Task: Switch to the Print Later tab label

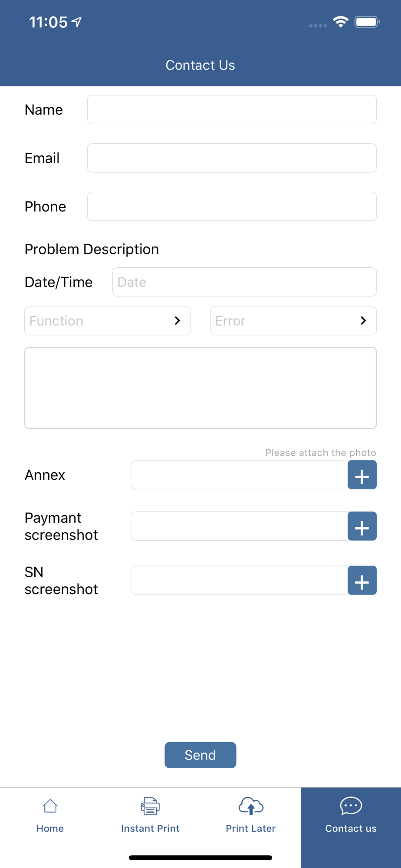Action: [251, 829]
